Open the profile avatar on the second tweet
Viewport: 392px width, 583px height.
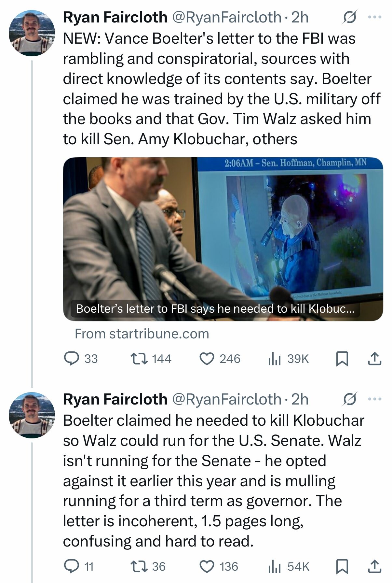pyautogui.click(x=32, y=415)
